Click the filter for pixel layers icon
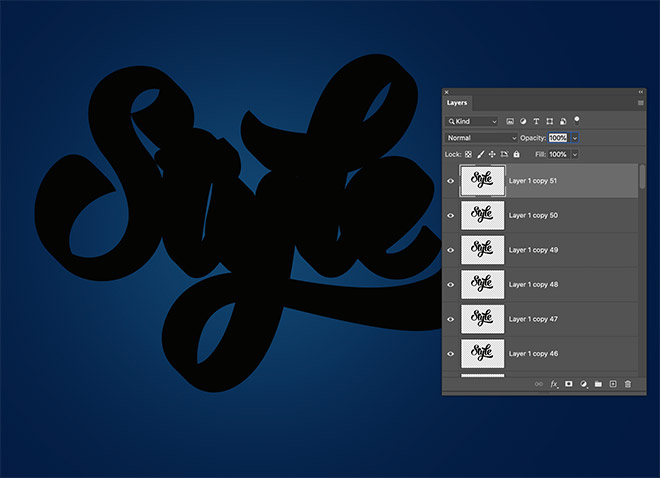660x478 pixels. (510, 121)
